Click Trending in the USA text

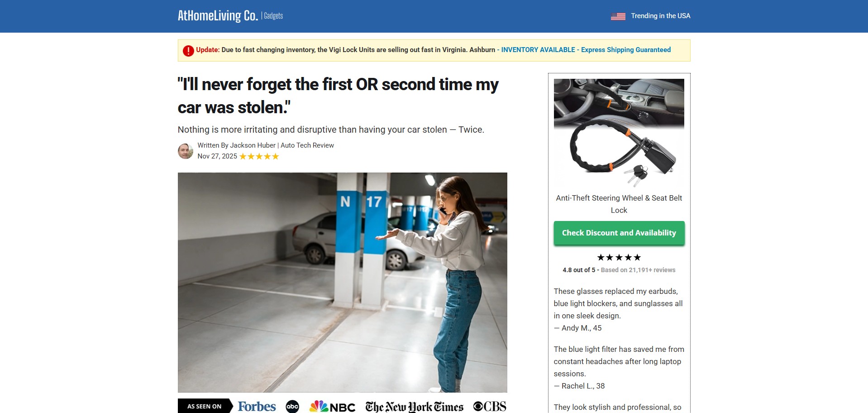[x=660, y=16]
